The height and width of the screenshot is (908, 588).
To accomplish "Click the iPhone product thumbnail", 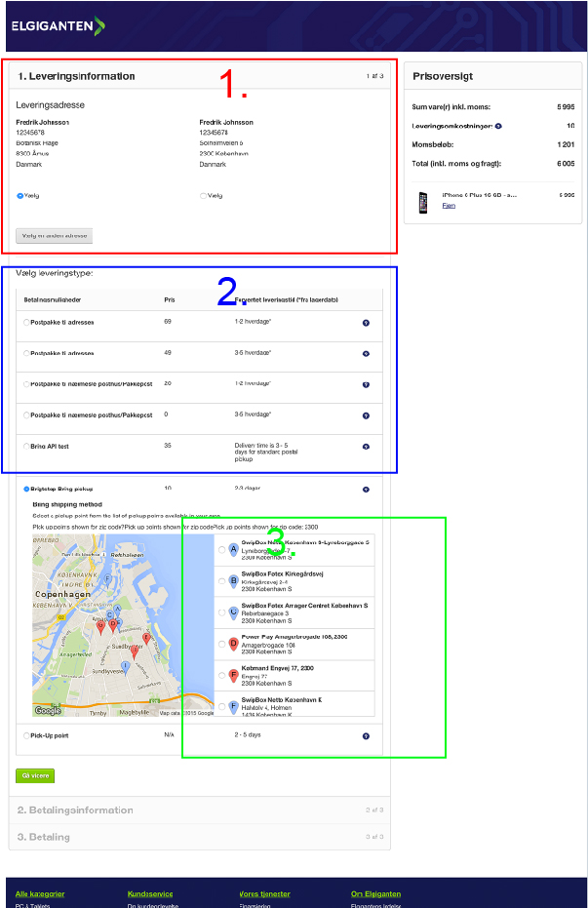I will point(423,203).
